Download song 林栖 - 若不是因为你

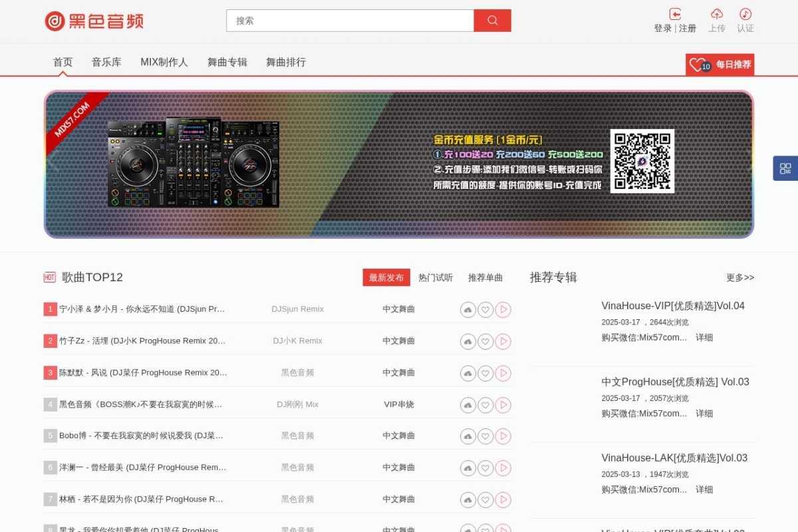468,499
